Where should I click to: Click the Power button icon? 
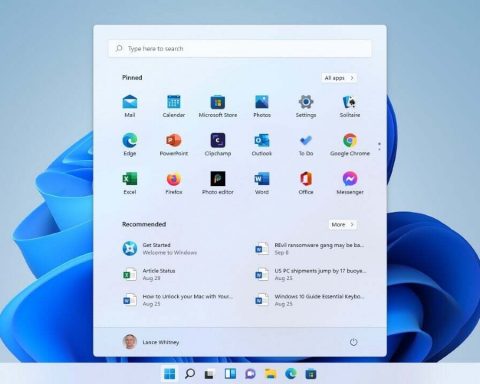353,342
